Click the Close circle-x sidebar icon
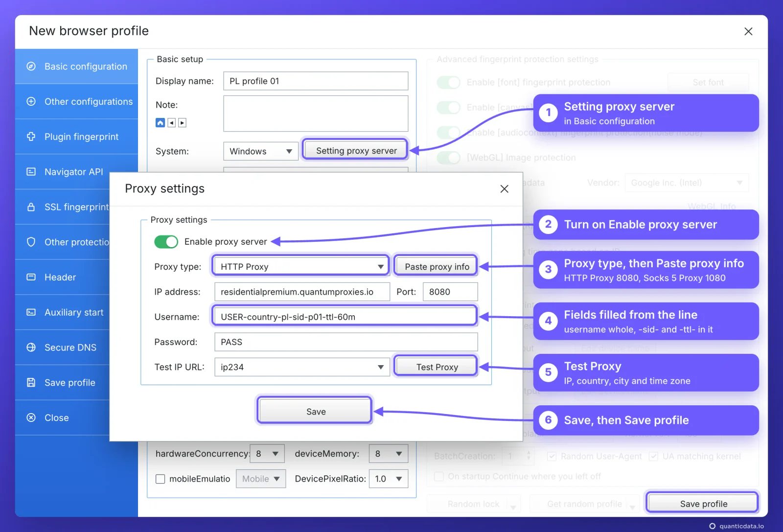The image size is (783, 532). 31,417
